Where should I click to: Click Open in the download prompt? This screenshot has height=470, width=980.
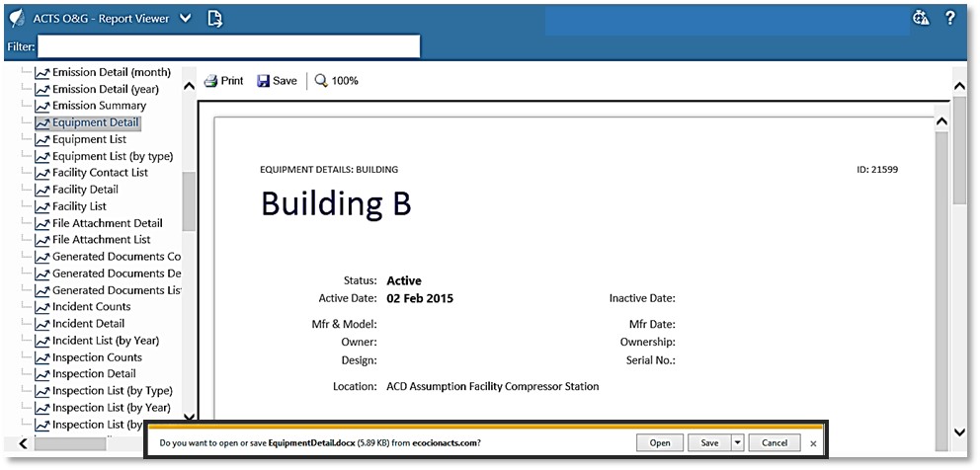(x=660, y=442)
